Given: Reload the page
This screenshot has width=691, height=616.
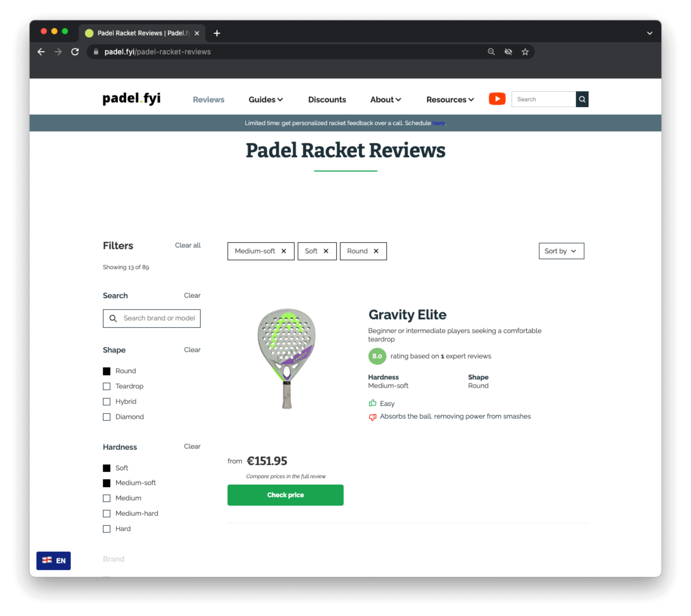Looking at the screenshot, I should coord(75,52).
